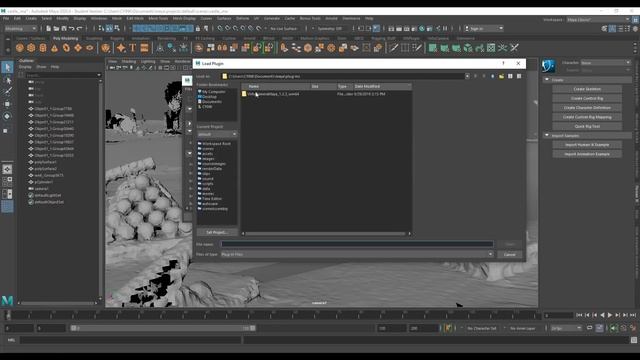Open Sign In dropdown in status line
The width and height of the screenshot is (640, 360).
pos(484,29)
